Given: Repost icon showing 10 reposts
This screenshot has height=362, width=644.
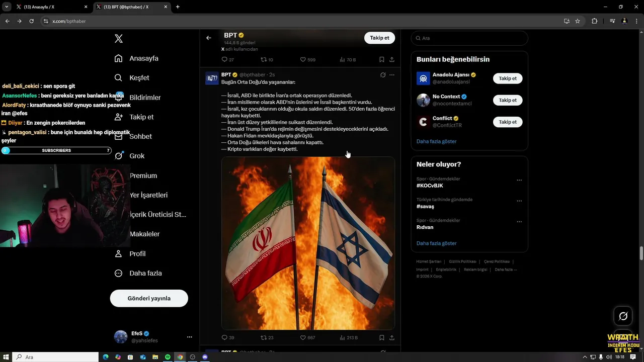Looking at the screenshot, I should tap(263, 59).
